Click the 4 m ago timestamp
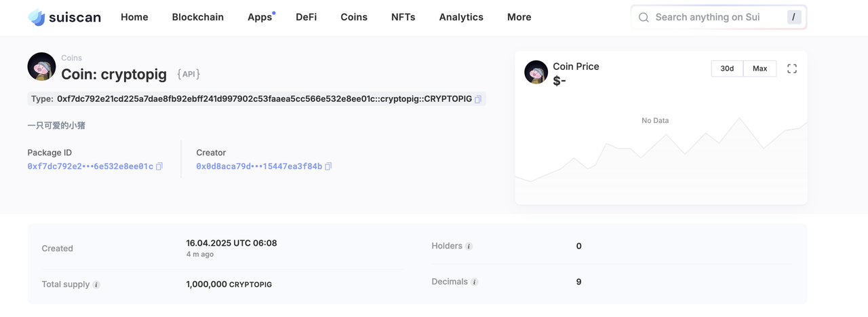 pos(200,255)
